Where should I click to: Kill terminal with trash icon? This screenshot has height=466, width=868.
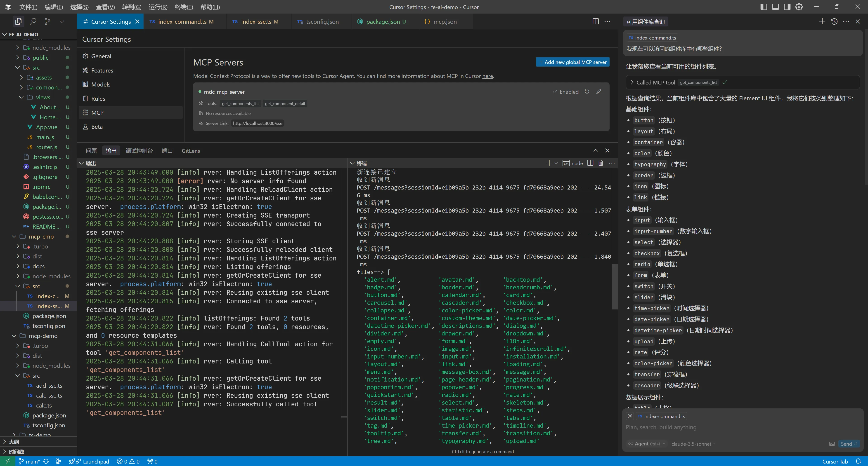click(601, 163)
